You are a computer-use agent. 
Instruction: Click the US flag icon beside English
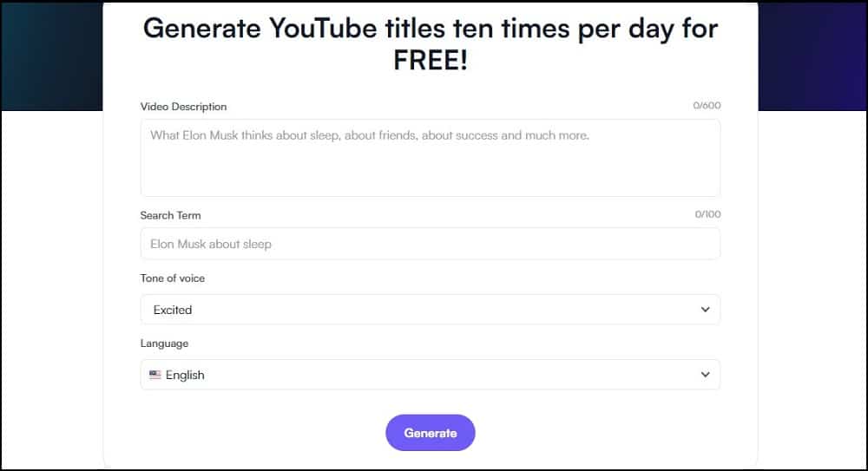coord(155,375)
